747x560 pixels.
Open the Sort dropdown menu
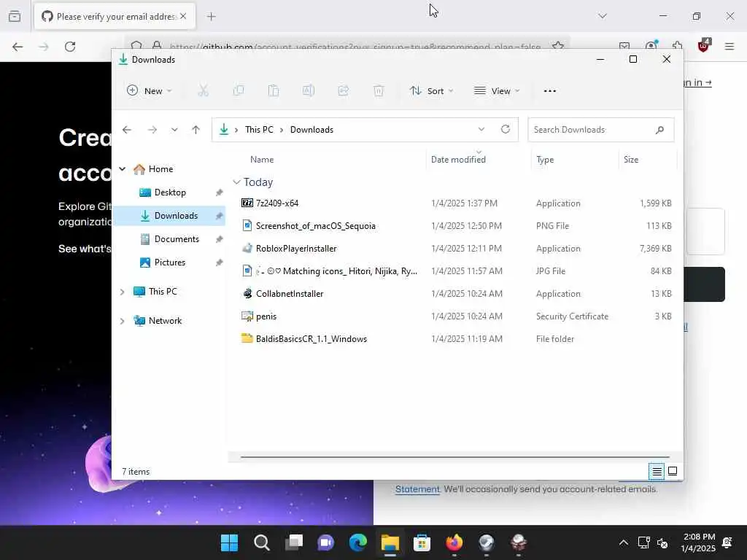coord(432,90)
